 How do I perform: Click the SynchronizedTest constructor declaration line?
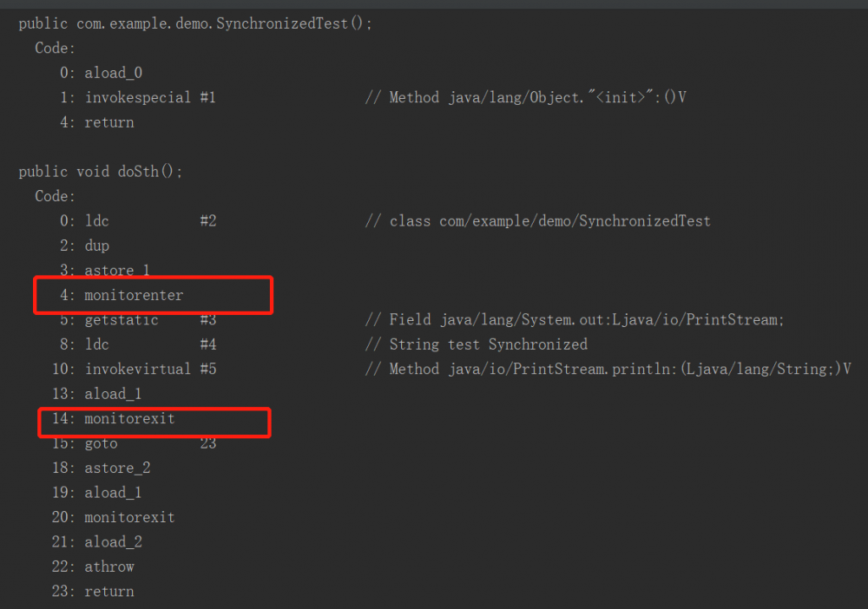pyautogui.click(x=195, y=24)
